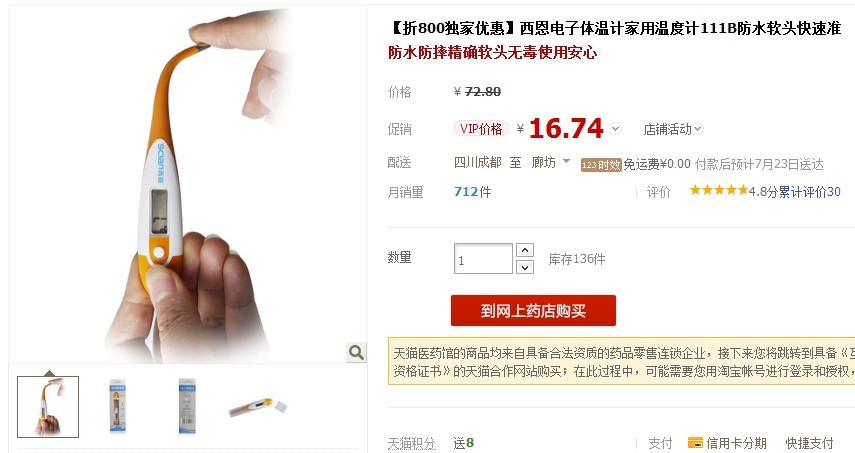The width and height of the screenshot is (855, 453).
Task: Expand the arrow next to price 16.74
Action: click(x=616, y=129)
